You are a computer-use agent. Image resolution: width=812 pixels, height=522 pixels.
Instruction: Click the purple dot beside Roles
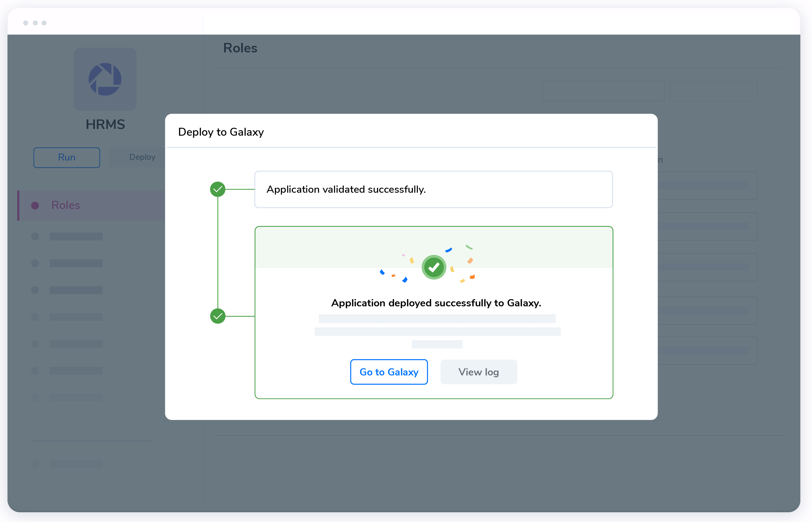pyautogui.click(x=35, y=205)
